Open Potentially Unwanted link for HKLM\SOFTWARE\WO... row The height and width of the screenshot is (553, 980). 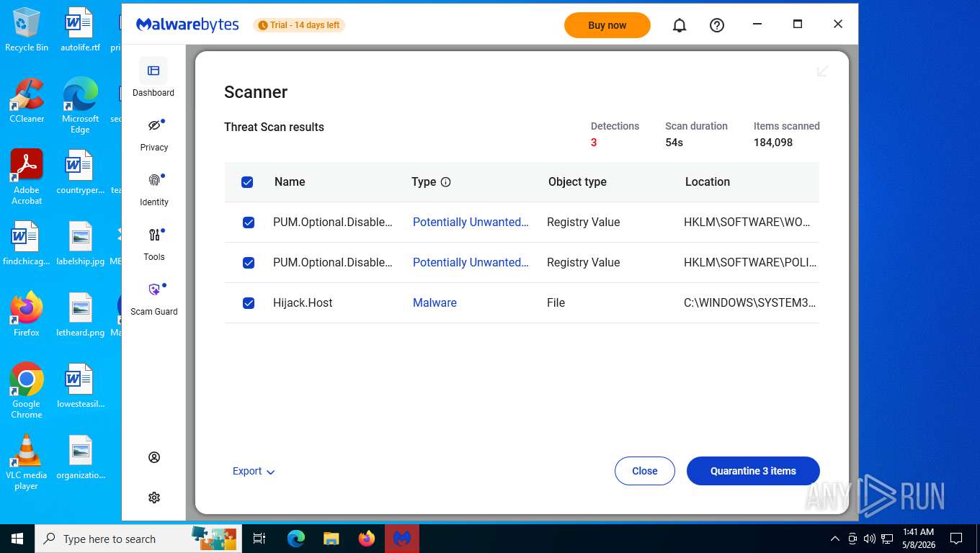[471, 222]
